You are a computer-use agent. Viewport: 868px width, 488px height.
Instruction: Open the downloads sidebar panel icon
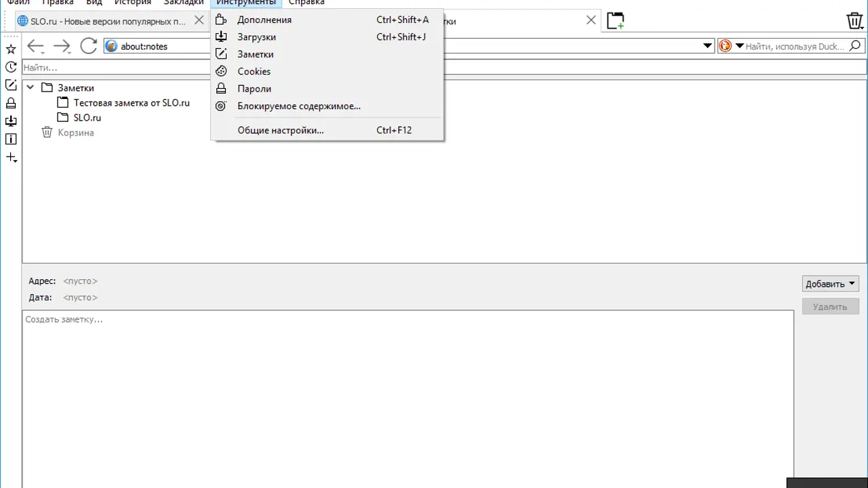11,121
